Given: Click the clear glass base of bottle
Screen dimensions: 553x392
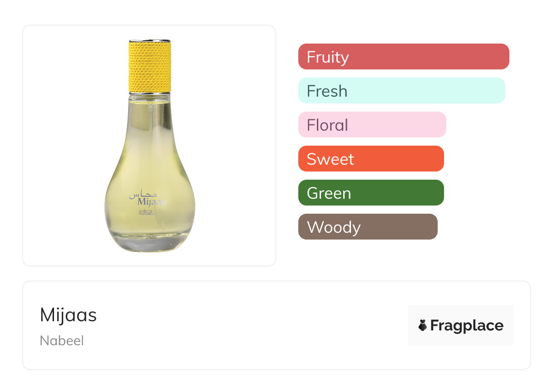Looking at the screenshot, I should 149,243.
